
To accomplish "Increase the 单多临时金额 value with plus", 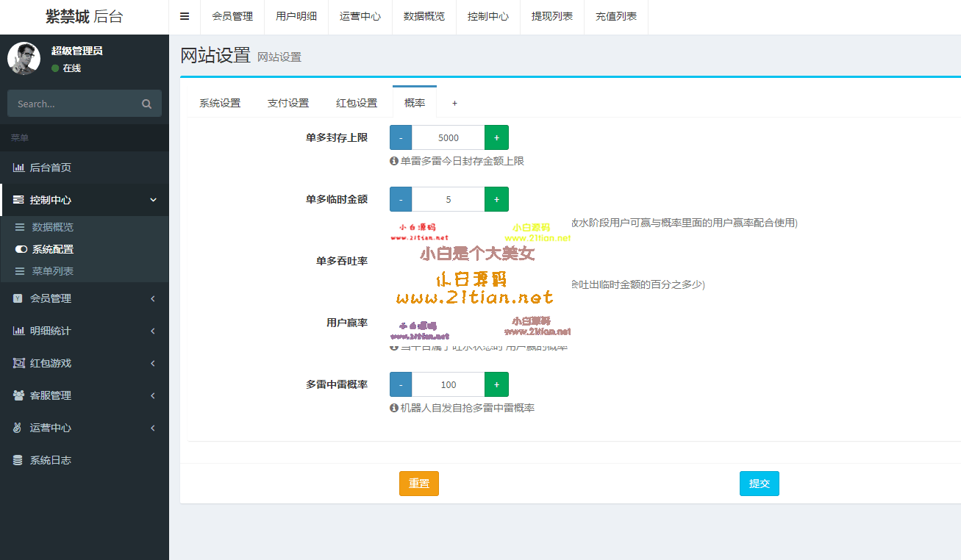I will [496, 199].
